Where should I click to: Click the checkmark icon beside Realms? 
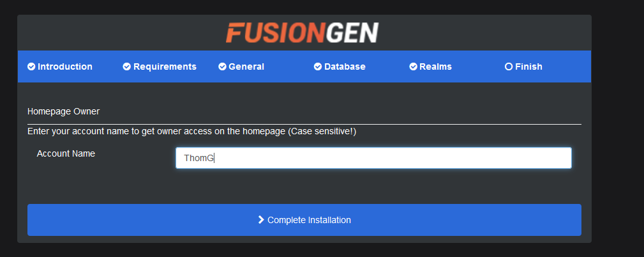tap(413, 66)
